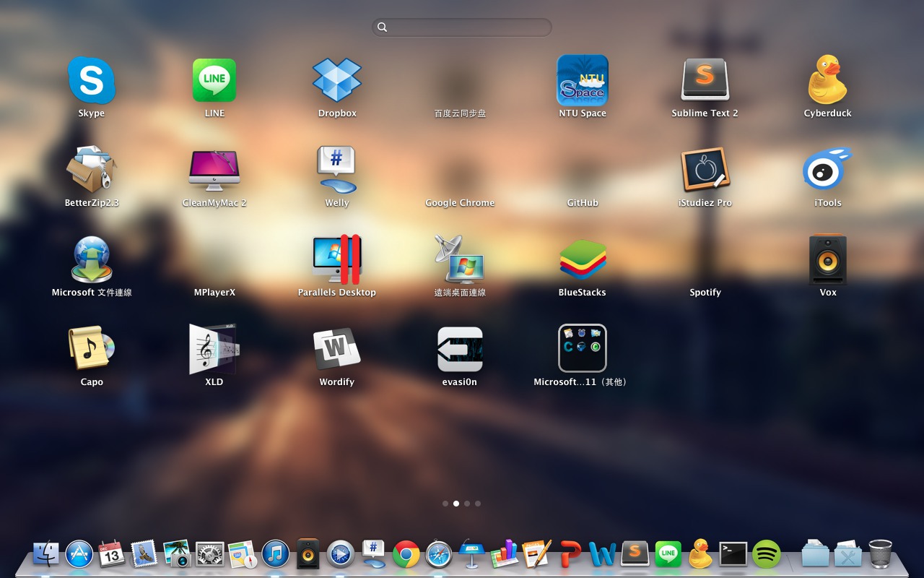Open Microsoft 文件連線 app

pos(92,259)
